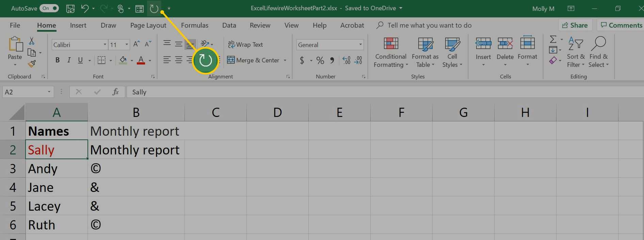Click the Tell me search field
Screen dimensions: 644x240
[x=429, y=26]
